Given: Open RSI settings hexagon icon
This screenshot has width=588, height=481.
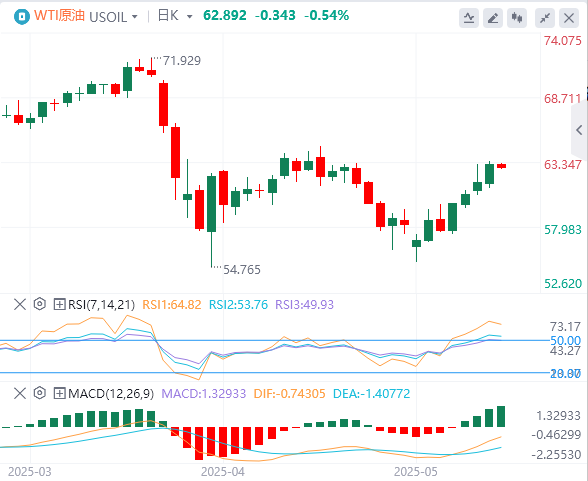Looking at the screenshot, I should point(39,304).
